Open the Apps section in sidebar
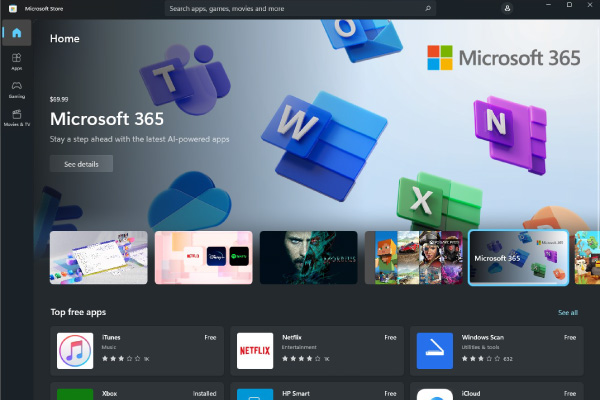 tap(16, 62)
